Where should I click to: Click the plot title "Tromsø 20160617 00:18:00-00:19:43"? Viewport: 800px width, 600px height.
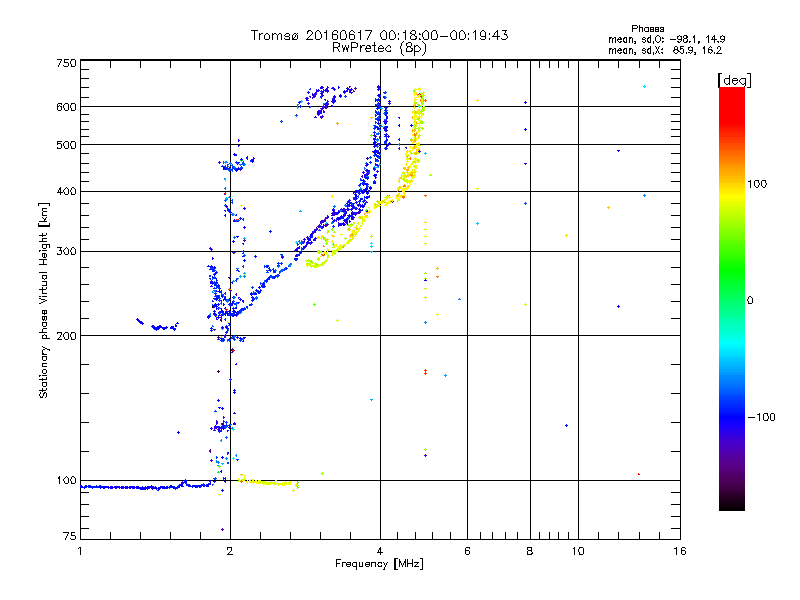click(x=379, y=35)
